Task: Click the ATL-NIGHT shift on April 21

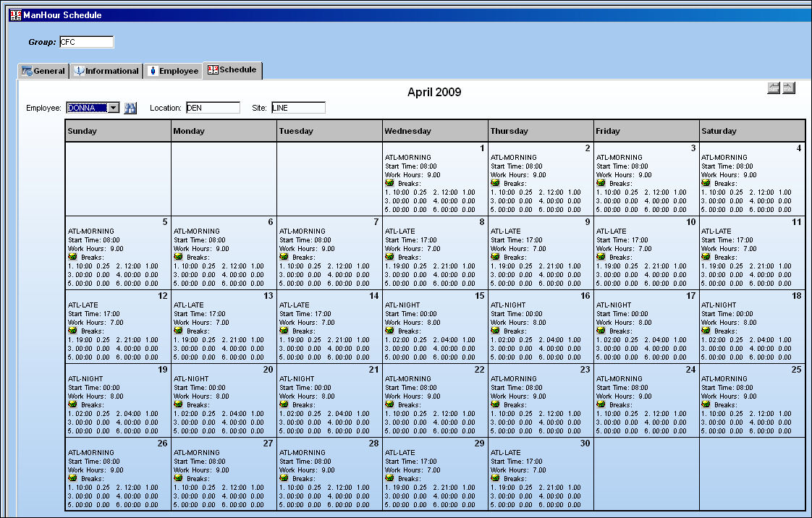Action: click(x=297, y=379)
